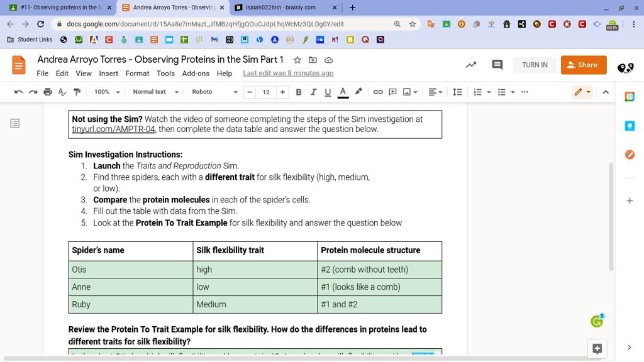Screen dimensions: 644x362
Task: Open the Insert menu
Action: coord(108,74)
